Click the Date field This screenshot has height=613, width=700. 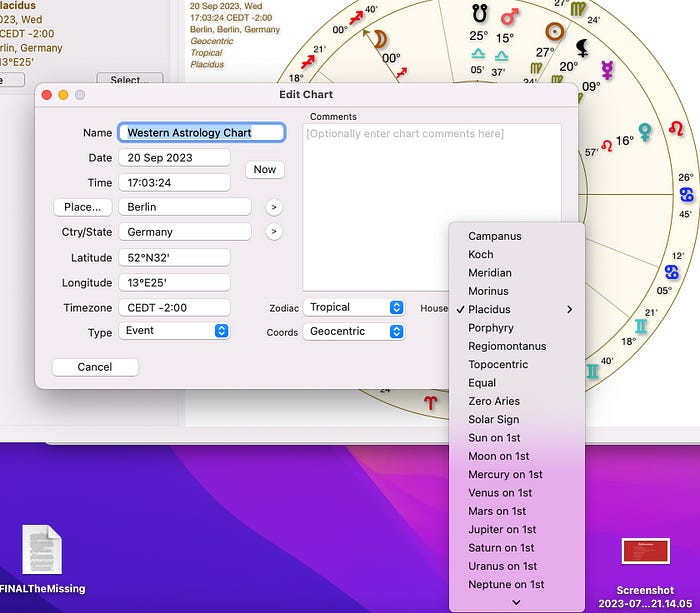coord(175,158)
